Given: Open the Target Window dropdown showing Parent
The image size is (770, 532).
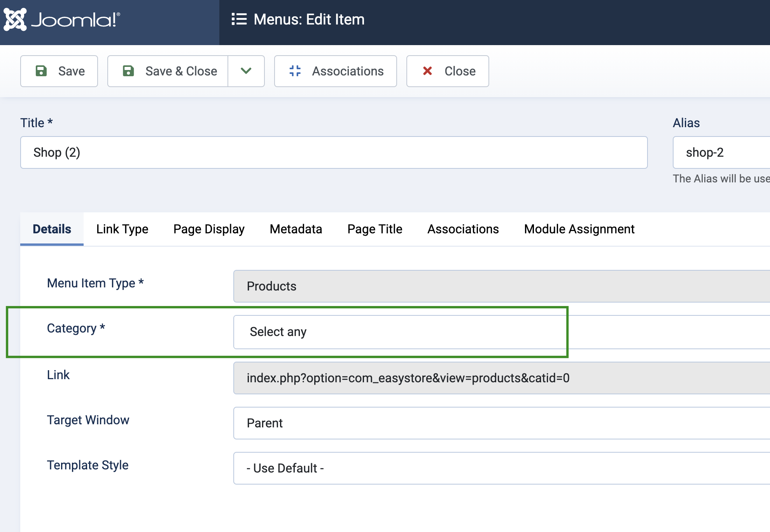Looking at the screenshot, I should (x=502, y=423).
